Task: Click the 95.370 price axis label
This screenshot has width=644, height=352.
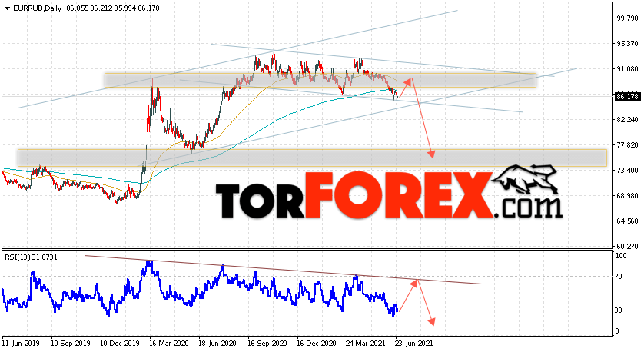Action: pos(628,44)
